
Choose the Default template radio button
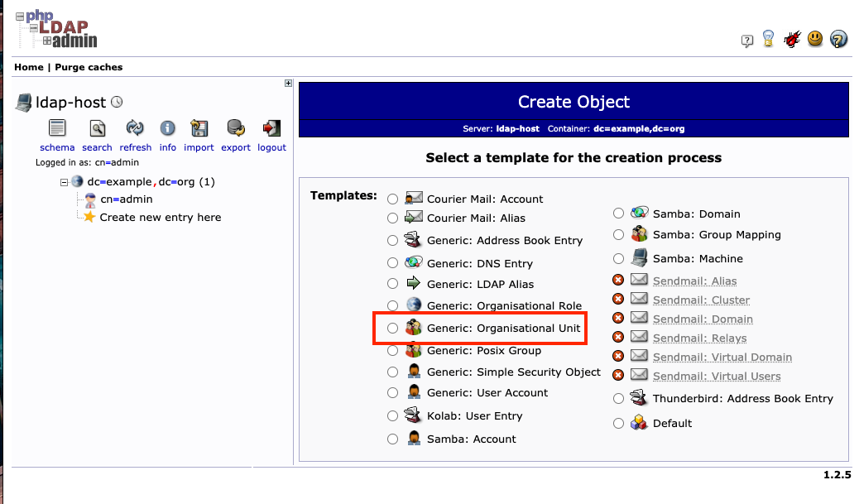618,424
